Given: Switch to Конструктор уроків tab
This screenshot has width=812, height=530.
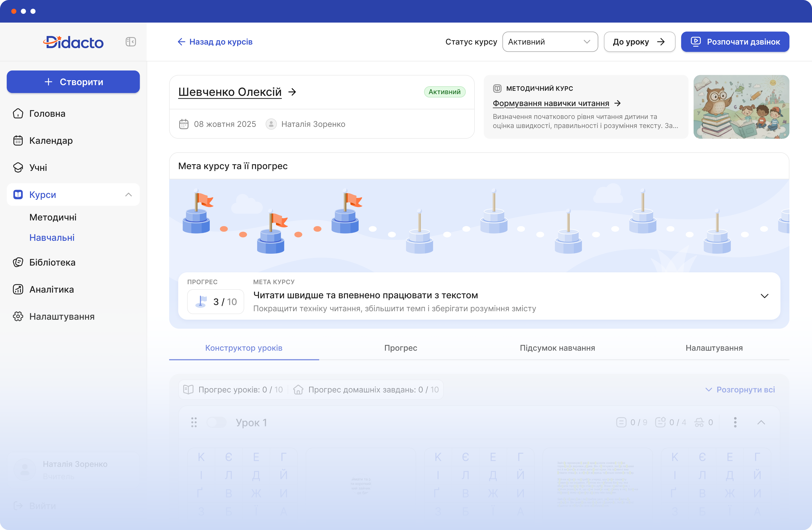Looking at the screenshot, I should [x=244, y=348].
